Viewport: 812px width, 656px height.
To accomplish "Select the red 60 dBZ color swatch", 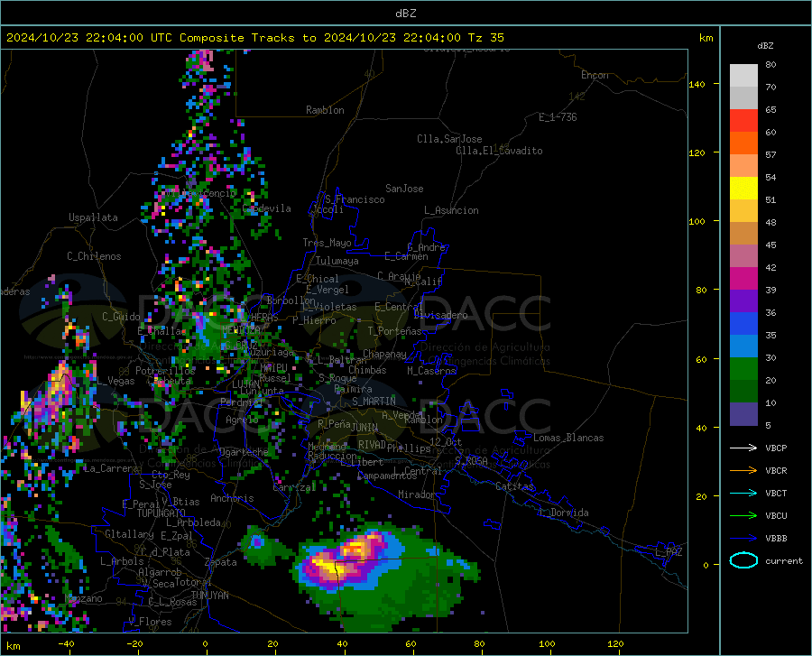I will point(743,121).
